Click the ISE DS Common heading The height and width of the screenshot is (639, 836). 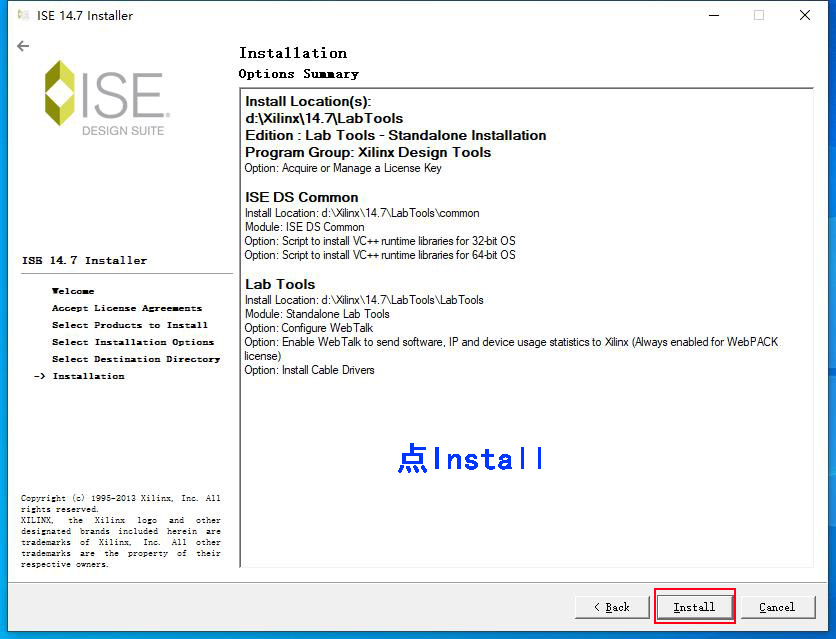point(301,197)
